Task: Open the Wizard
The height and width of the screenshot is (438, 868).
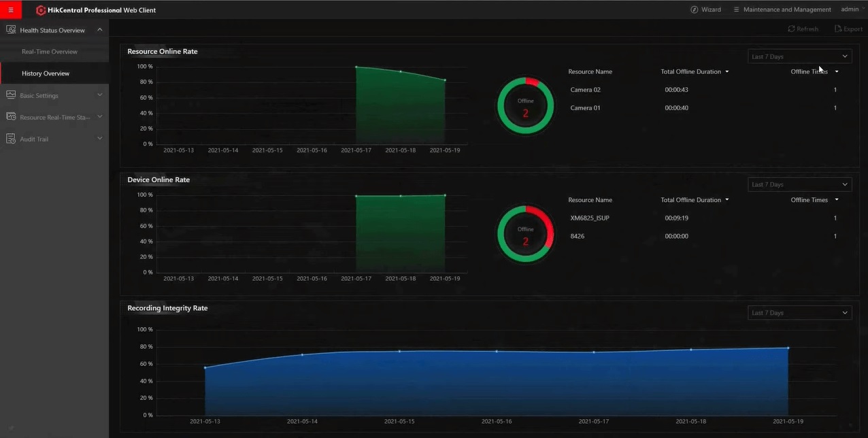Action: [x=705, y=10]
